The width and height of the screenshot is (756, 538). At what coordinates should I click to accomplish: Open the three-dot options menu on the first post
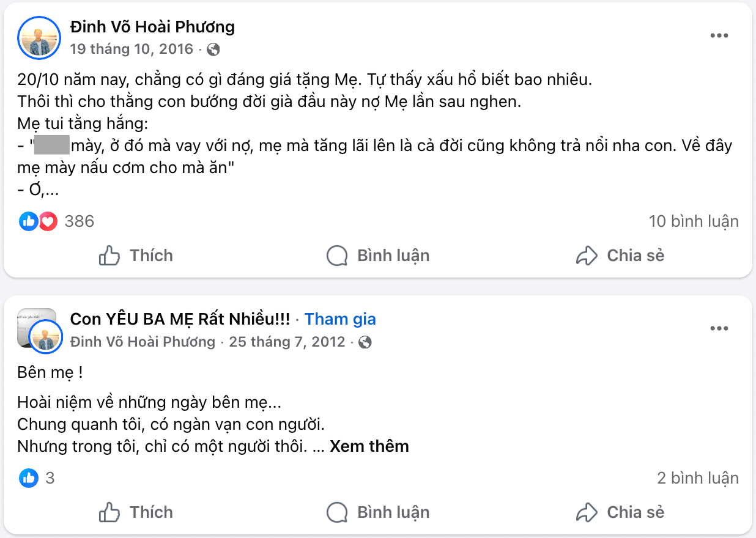(x=719, y=35)
